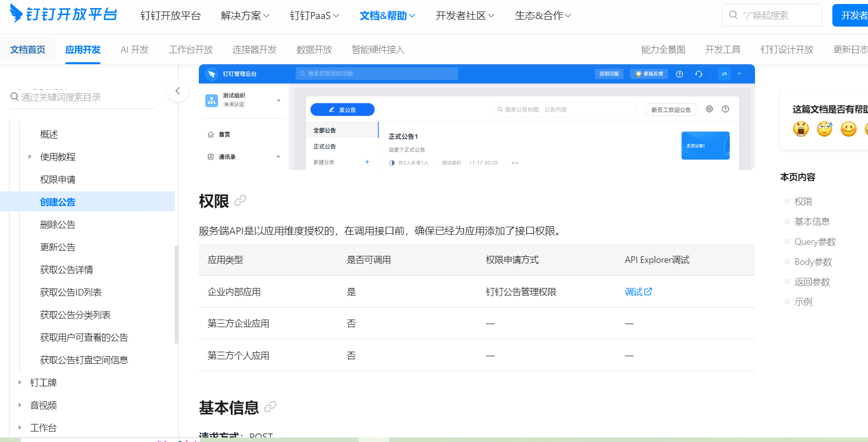
Task: Open 开发工具 link
Action: click(x=723, y=49)
